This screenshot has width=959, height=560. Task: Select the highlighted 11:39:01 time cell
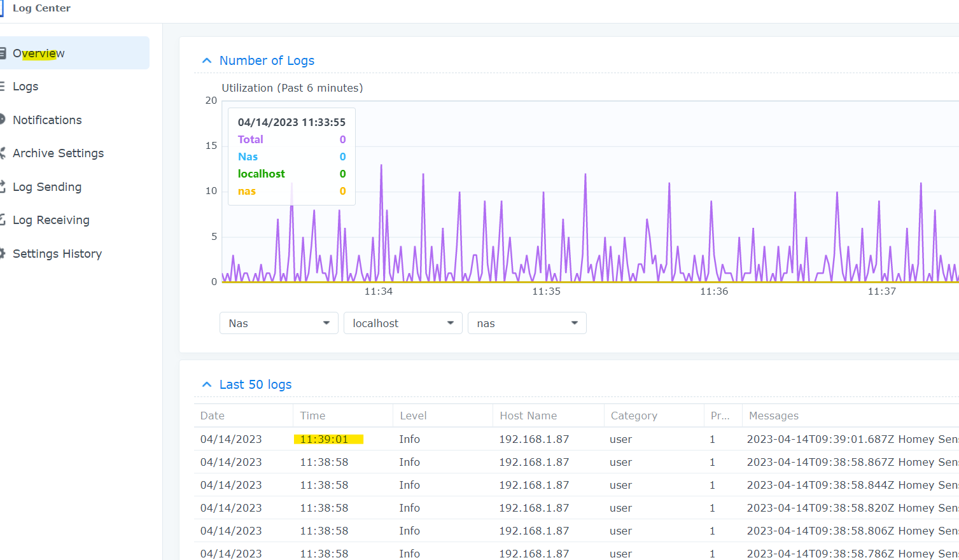(x=325, y=439)
